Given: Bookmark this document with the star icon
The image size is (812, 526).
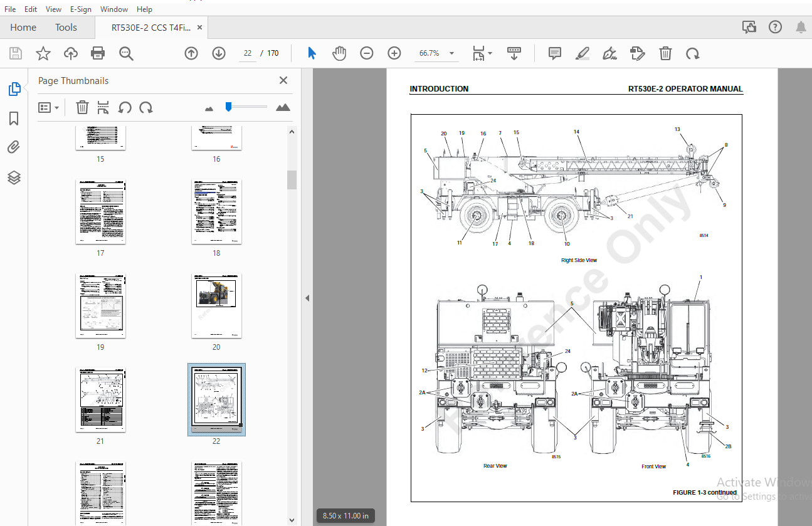Looking at the screenshot, I should click(x=43, y=53).
